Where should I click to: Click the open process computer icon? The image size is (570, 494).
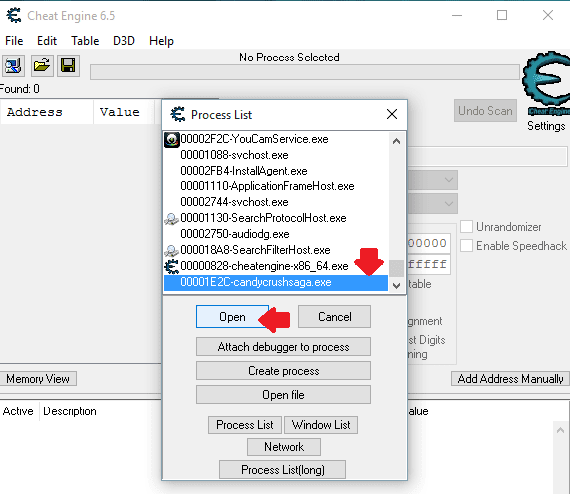click(x=13, y=66)
